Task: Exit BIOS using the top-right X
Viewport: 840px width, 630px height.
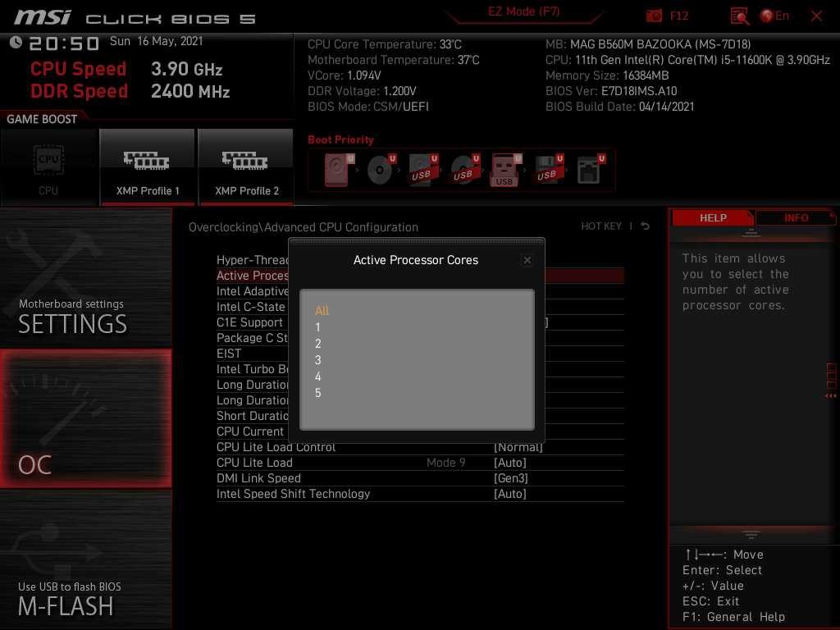Action: pos(816,16)
